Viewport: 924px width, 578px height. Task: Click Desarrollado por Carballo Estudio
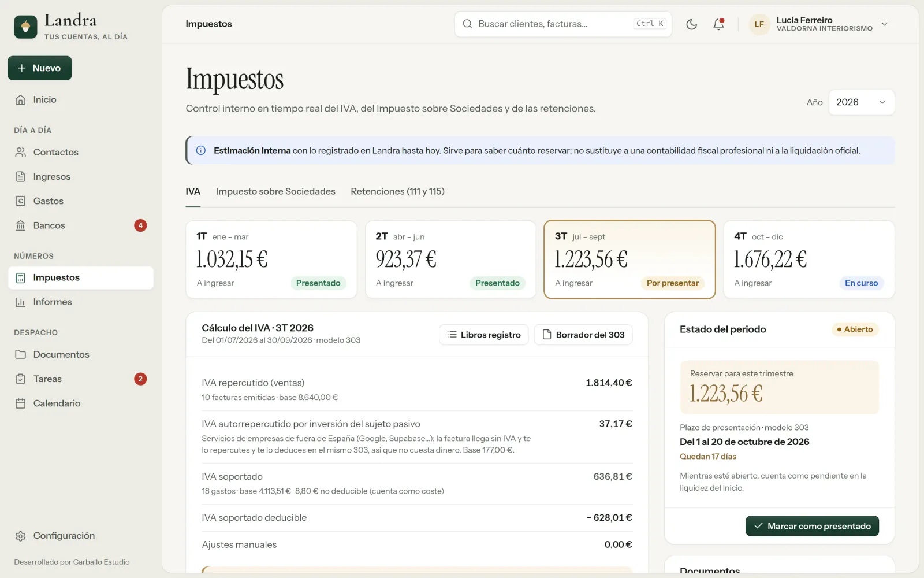pos(72,562)
